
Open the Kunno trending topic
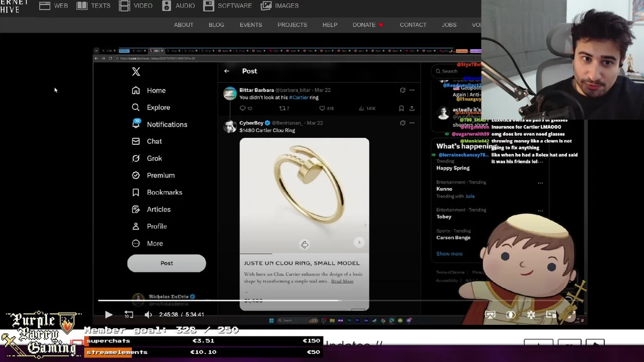coord(444,189)
